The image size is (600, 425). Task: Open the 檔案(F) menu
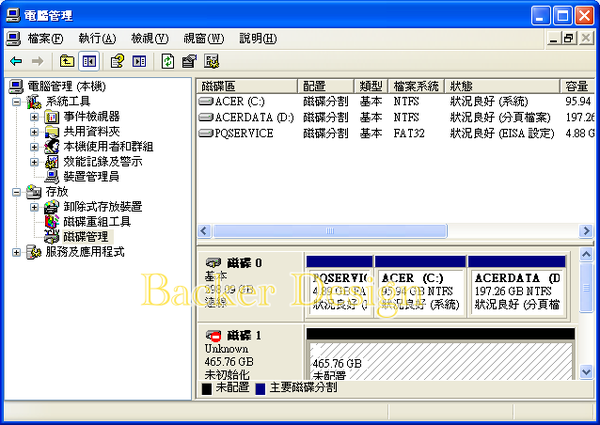click(x=45, y=38)
